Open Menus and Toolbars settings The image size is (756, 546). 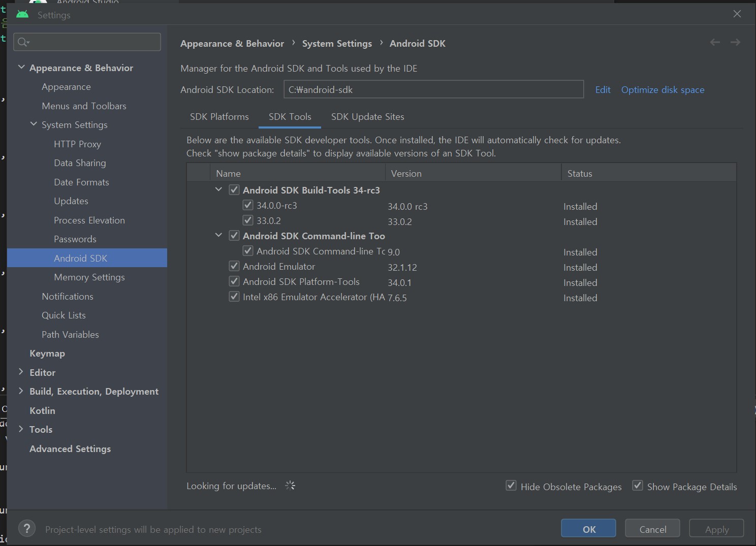click(x=84, y=106)
